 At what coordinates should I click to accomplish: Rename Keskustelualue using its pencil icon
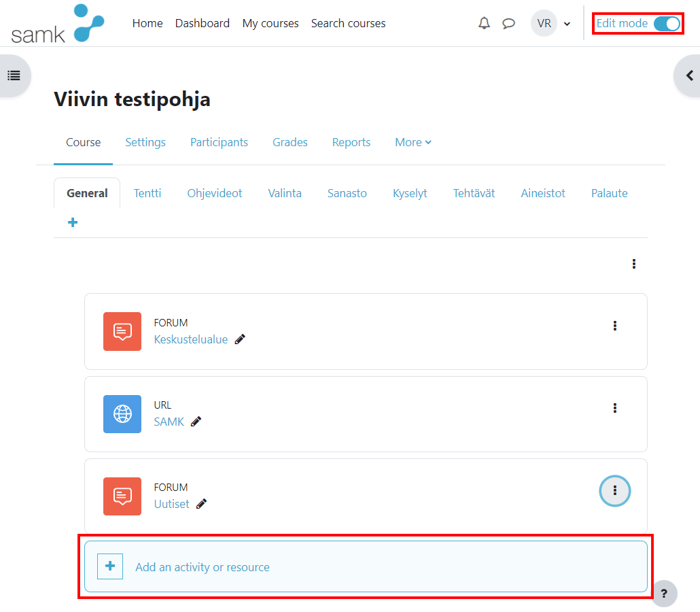tap(239, 339)
